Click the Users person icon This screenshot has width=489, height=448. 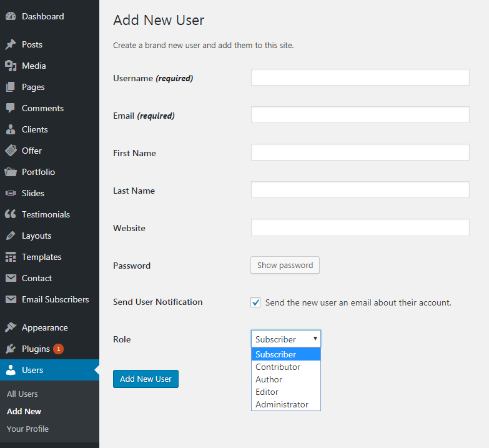[11, 370]
